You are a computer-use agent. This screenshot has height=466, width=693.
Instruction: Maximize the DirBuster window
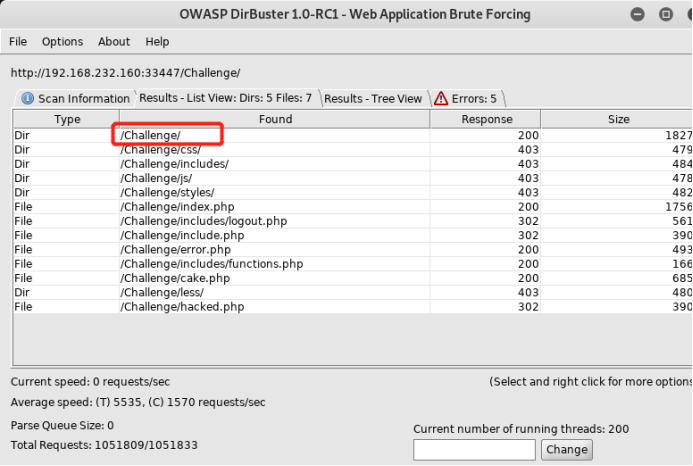click(x=666, y=15)
